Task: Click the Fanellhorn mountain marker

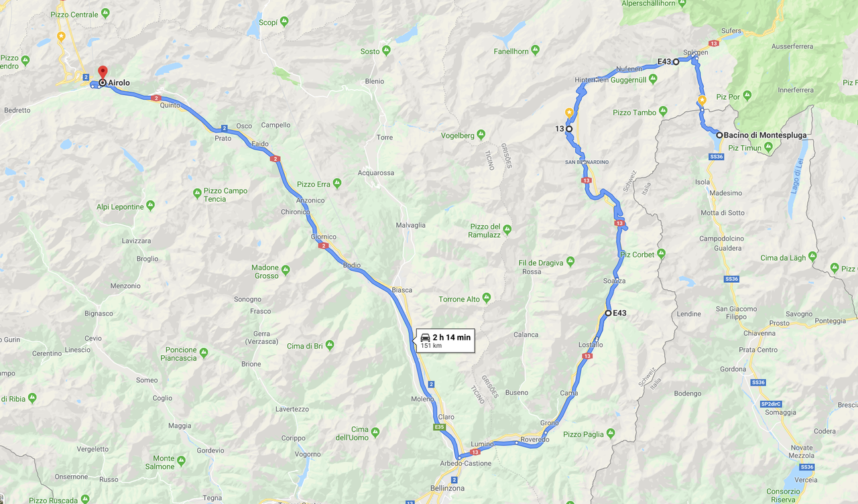Action: click(535, 50)
